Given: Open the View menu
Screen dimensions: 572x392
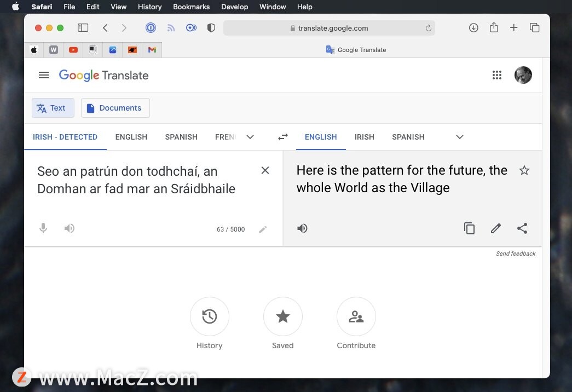Looking at the screenshot, I should click(119, 7).
